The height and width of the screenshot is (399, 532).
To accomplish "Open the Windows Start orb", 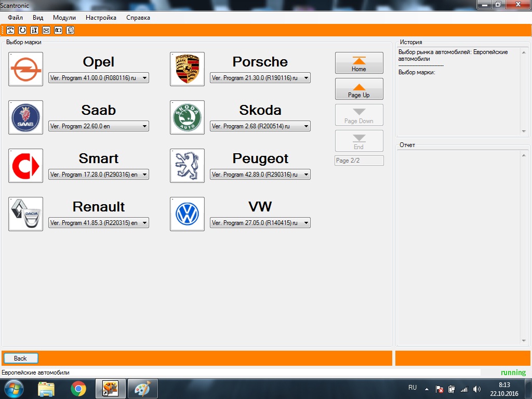I will coord(14,389).
